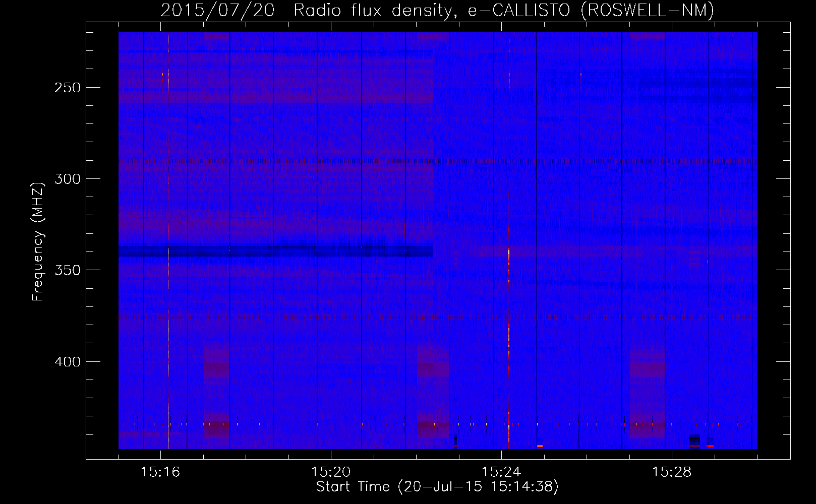Viewport: 816px width, 504px height.
Task: Click the 'Frequency (MHZ)' axis label
Action: (38, 242)
